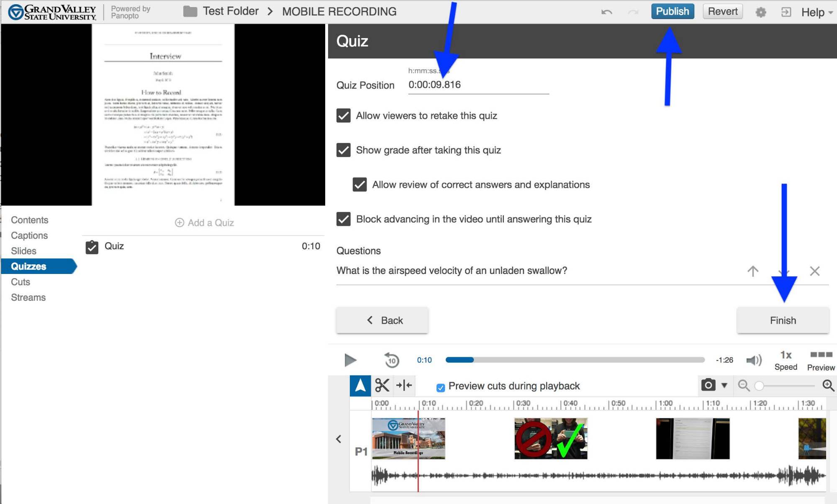This screenshot has height=504, width=837.
Task: Click the play button
Action: (350, 360)
